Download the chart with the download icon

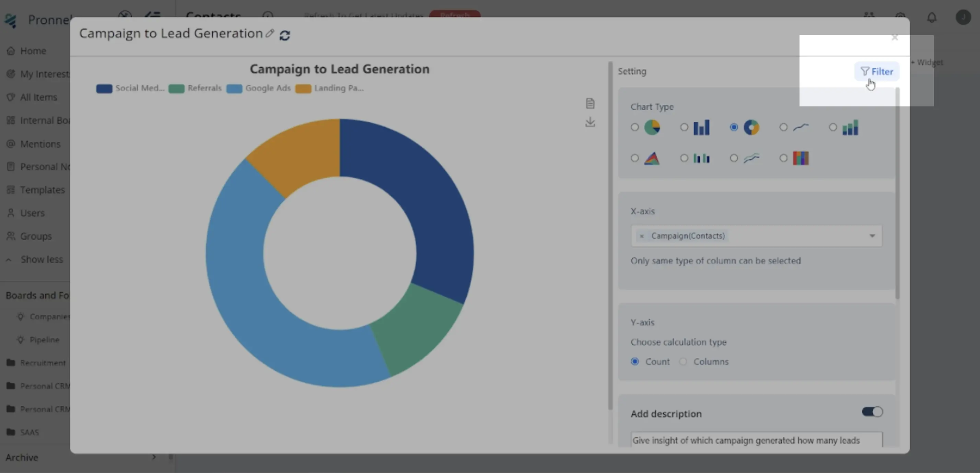[590, 122]
